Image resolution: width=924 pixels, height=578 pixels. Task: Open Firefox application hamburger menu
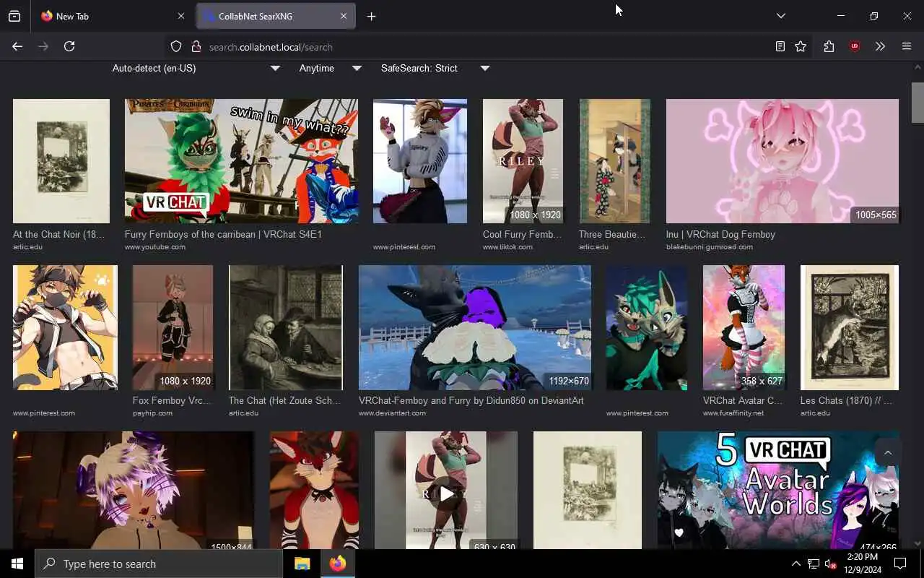click(907, 46)
